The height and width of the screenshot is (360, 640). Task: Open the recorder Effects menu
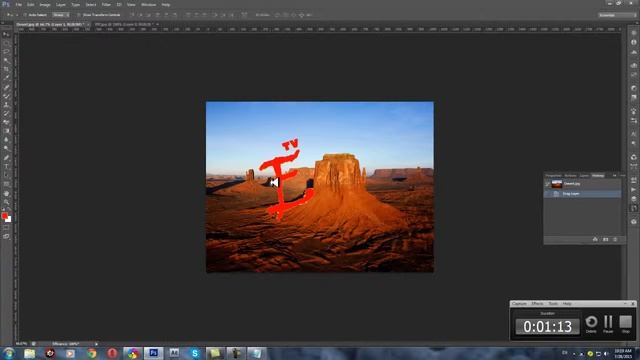click(x=537, y=304)
